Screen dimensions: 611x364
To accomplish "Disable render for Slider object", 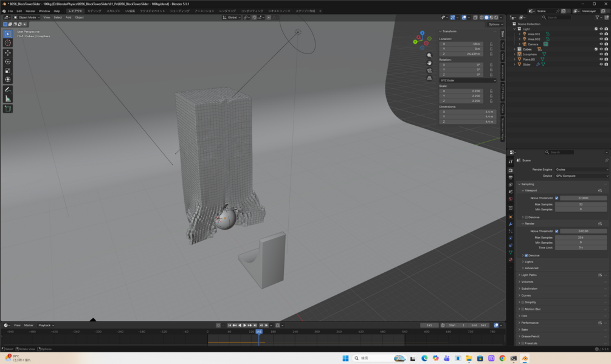I will pos(606,64).
